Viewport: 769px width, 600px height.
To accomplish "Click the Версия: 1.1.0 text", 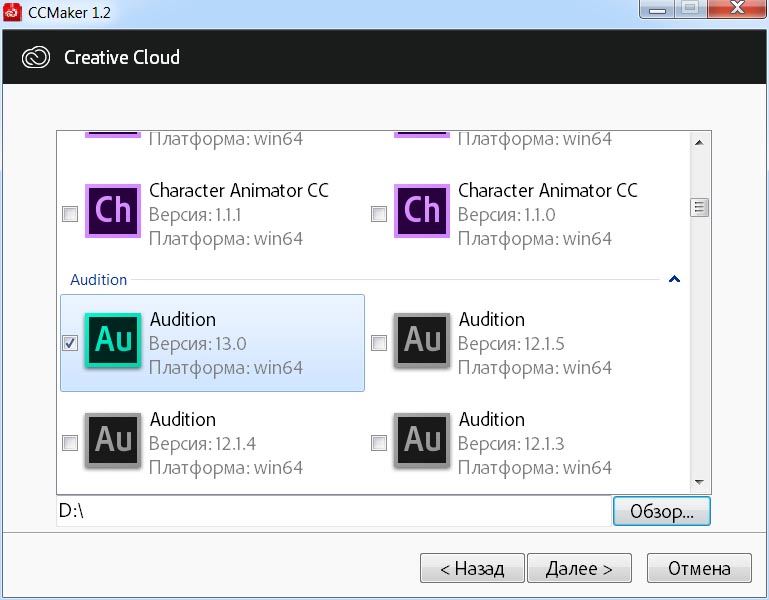I will tap(507, 214).
